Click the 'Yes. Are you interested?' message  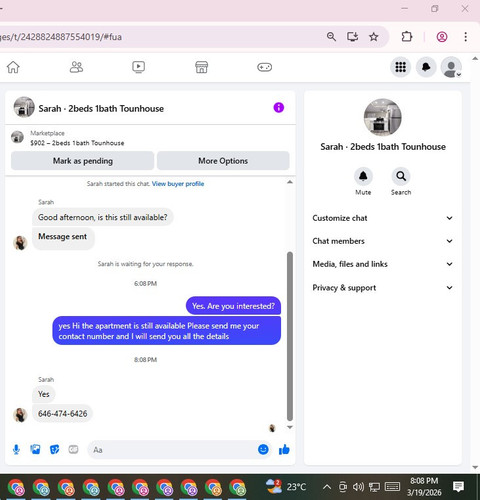pyautogui.click(x=233, y=306)
